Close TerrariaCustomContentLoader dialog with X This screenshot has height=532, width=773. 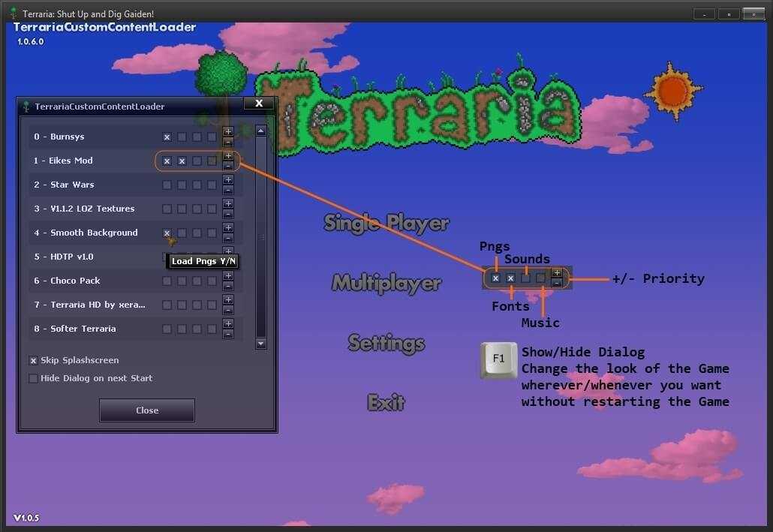pos(259,103)
